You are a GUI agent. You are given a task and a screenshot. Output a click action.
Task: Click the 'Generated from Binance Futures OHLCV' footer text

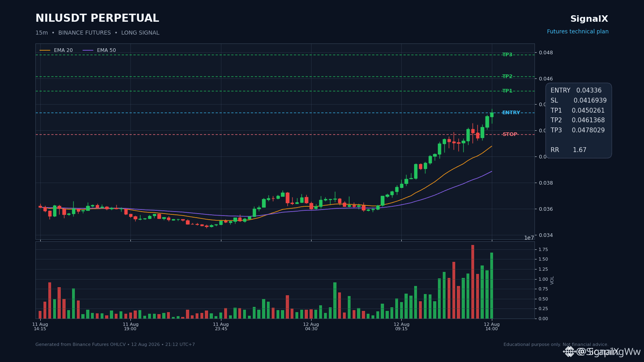(115, 345)
